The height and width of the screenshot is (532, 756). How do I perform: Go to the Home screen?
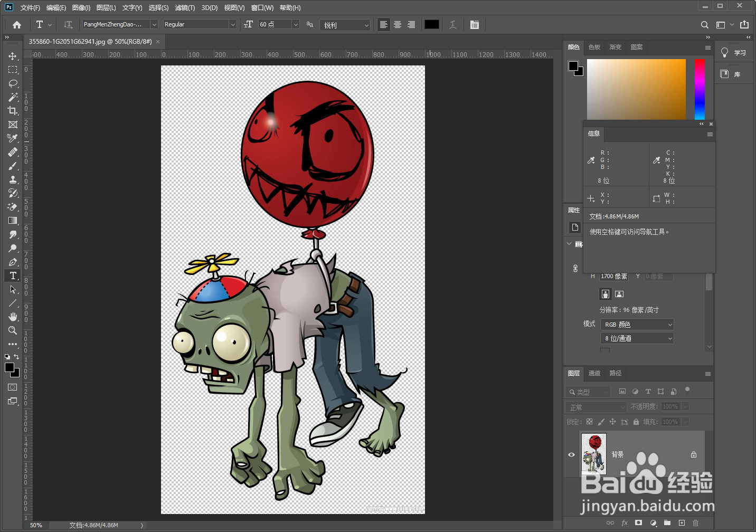click(17, 25)
